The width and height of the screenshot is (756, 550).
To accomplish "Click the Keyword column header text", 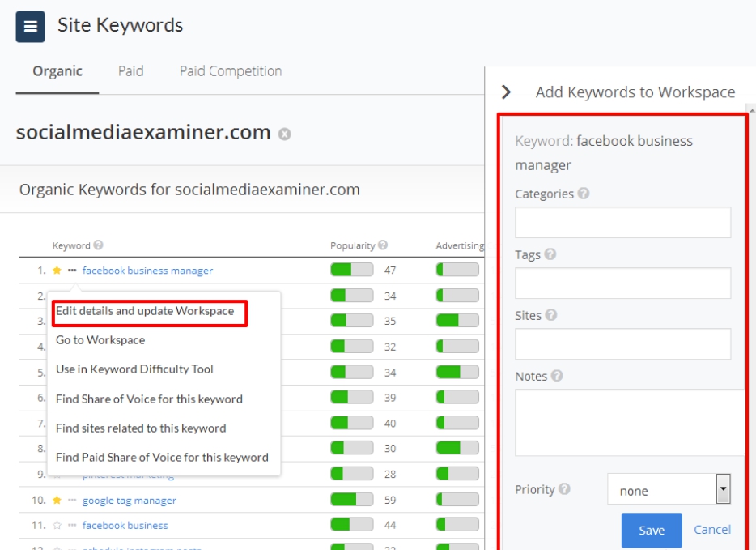I will pyautogui.click(x=71, y=245).
